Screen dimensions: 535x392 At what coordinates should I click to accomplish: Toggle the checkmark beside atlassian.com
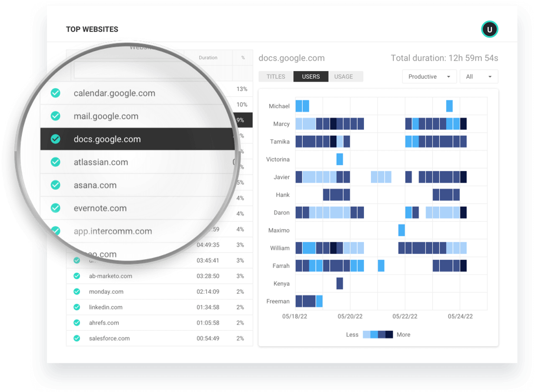tap(56, 162)
